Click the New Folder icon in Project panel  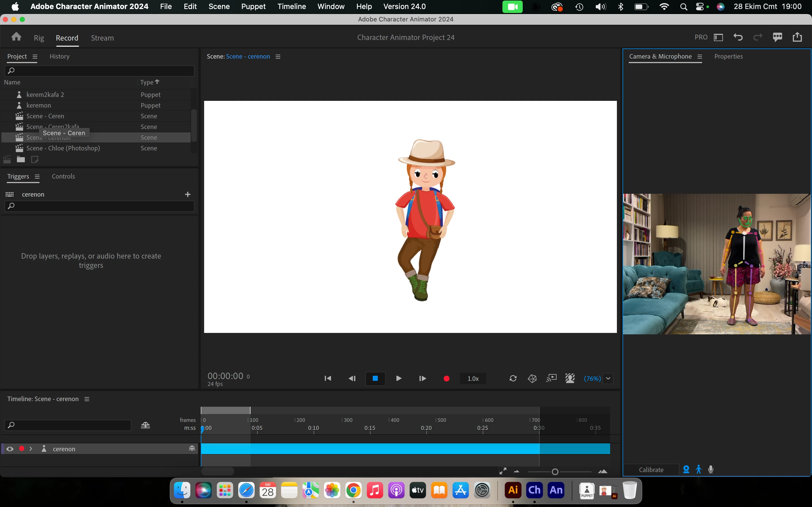point(21,160)
